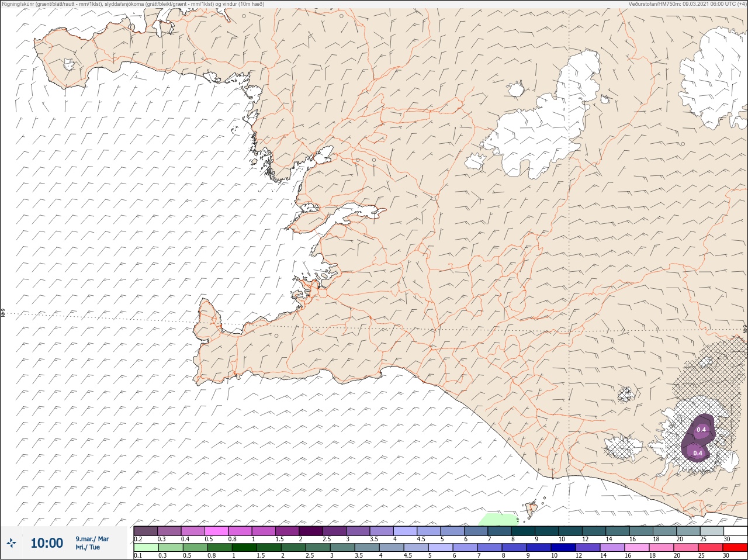Select the upper-row 0.2 legend swatch

pos(146,531)
